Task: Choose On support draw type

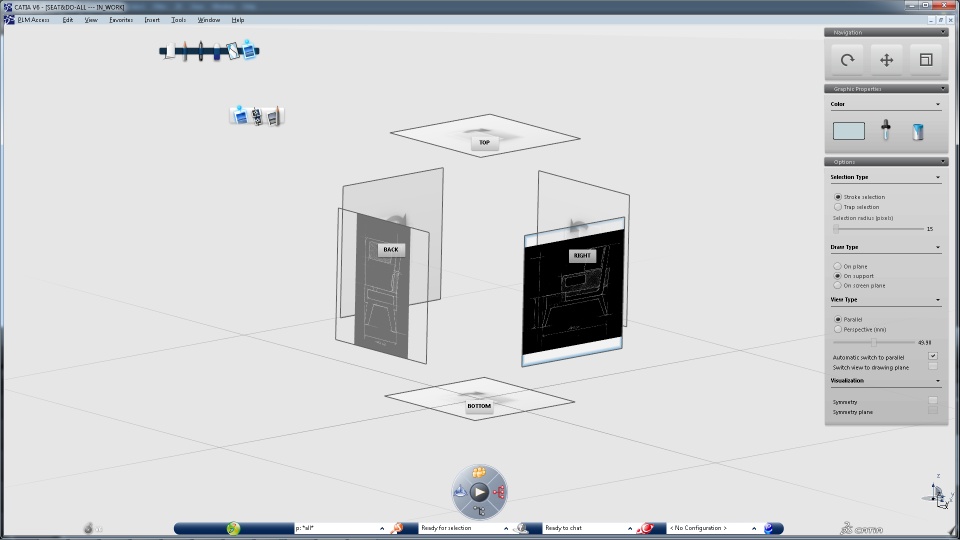Action: pyautogui.click(x=838, y=276)
